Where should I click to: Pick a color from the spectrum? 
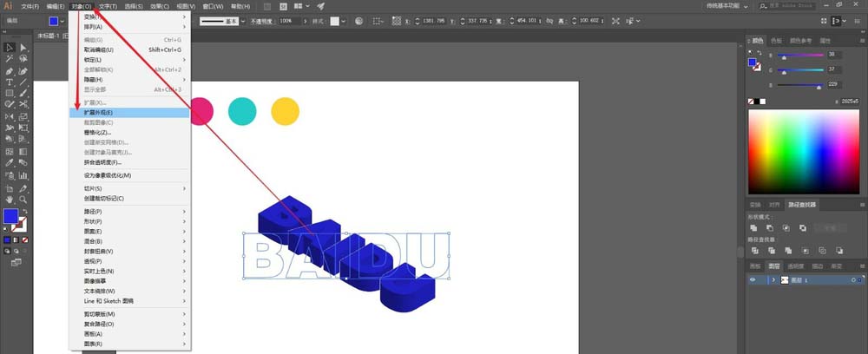point(804,152)
